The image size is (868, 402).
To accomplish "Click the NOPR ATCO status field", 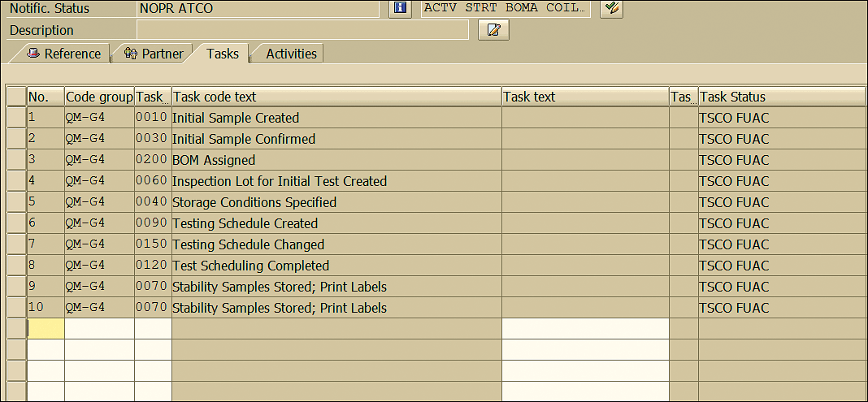I will 258,8.
